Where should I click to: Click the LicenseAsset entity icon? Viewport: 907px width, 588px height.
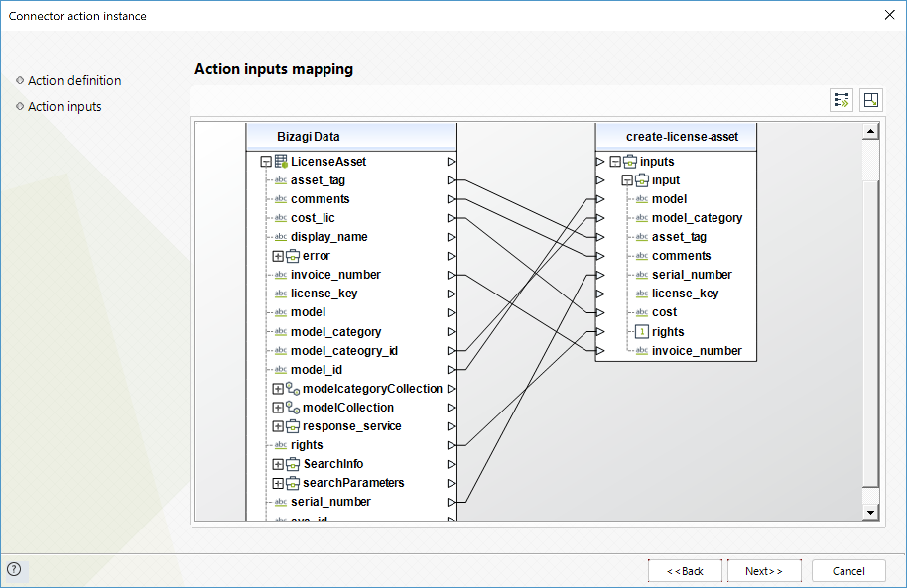pos(281,161)
